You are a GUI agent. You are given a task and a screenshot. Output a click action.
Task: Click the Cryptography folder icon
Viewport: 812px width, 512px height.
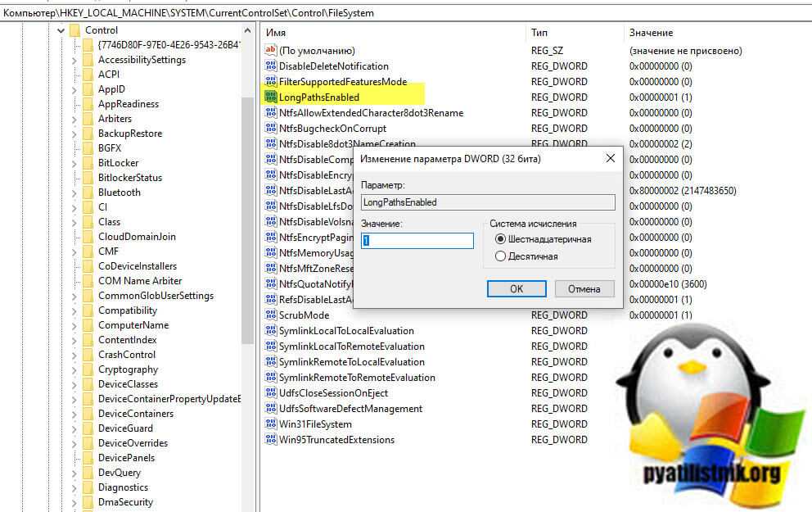pyautogui.click(x=88, y=369)
